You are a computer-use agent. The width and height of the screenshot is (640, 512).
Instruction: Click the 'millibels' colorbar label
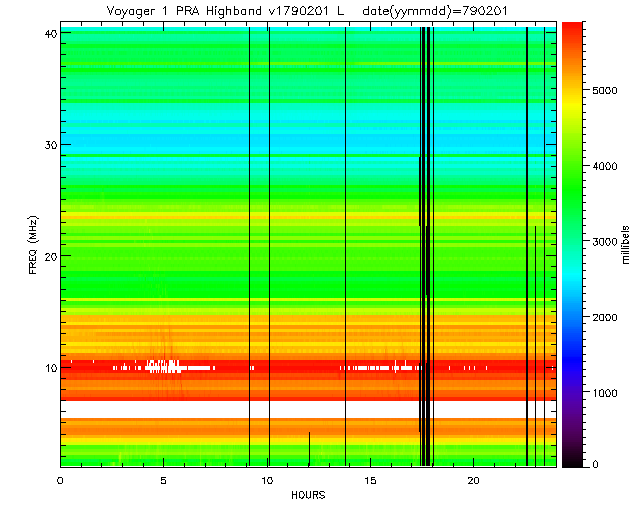626,245
